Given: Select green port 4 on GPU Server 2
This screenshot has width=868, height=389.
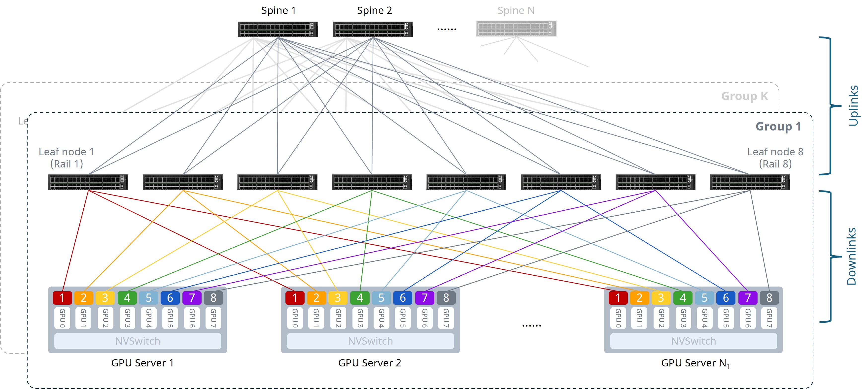Looking at the screenshot, I should tap(360, 298).
